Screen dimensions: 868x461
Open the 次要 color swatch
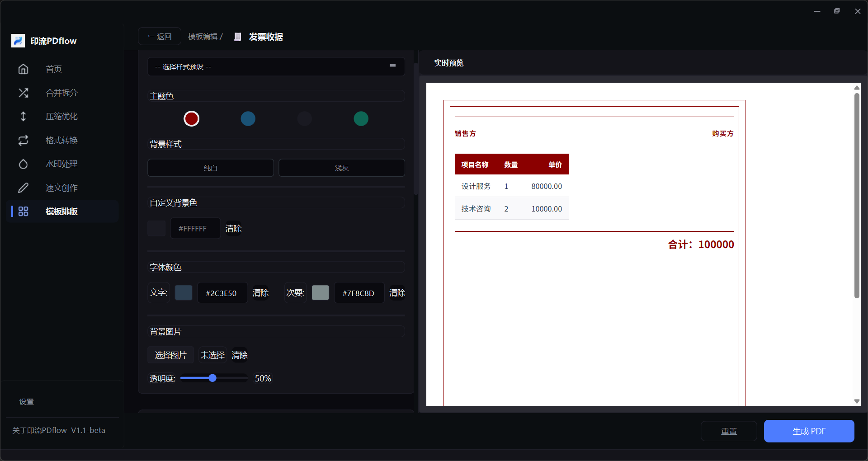(321, 292)
